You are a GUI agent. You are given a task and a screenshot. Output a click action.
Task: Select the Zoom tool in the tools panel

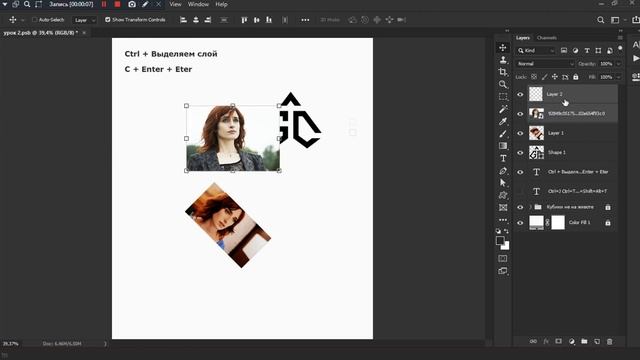(x=503, y=84)
